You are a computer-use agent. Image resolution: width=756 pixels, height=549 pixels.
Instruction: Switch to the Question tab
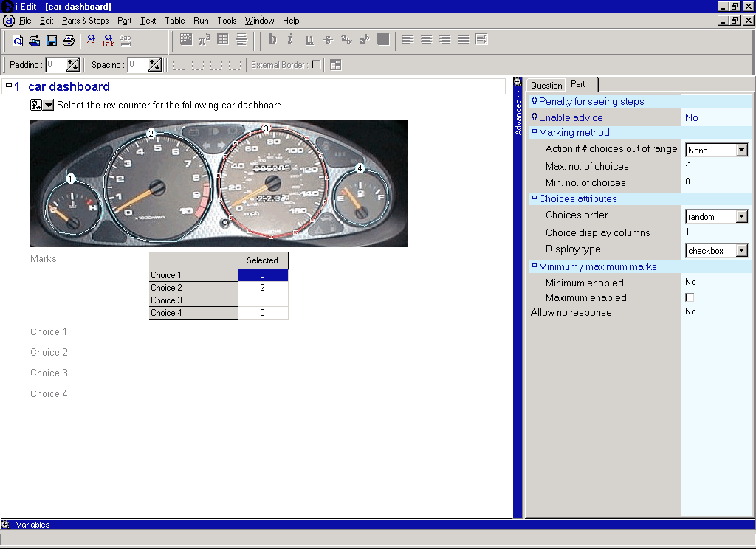point(546,86)
